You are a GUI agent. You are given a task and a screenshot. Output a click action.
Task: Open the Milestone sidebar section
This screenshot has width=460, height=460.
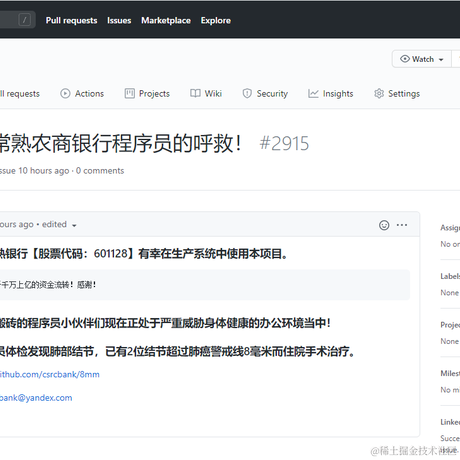[x=450, y=373]
